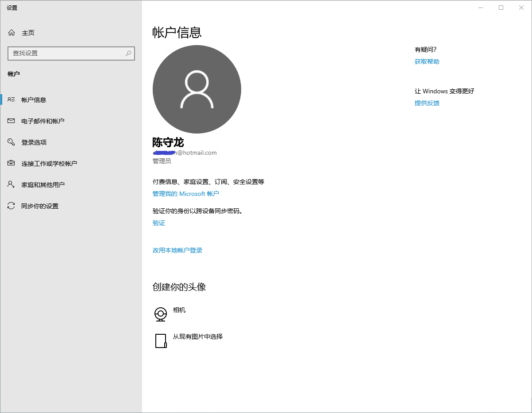532x413 pixels.
Task: Select 帐户信息 in the sidebar
Action: (x=34, y=100)
